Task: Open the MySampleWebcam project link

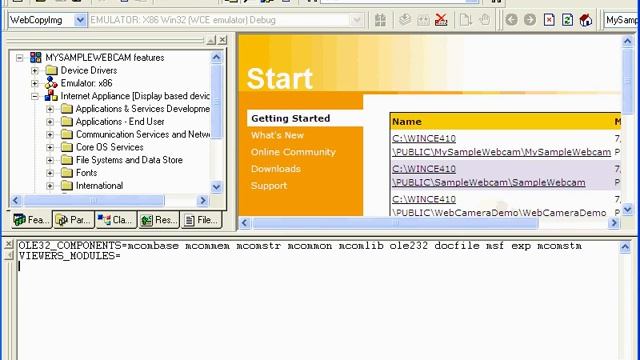Action: (501, 145)
